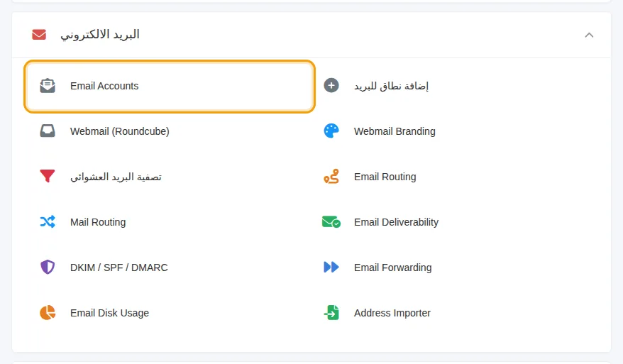Image resolution: width=623 pixels, height=364 pixels.
Task: Open Email Forwarding
Action: click(x=392, y=268)
